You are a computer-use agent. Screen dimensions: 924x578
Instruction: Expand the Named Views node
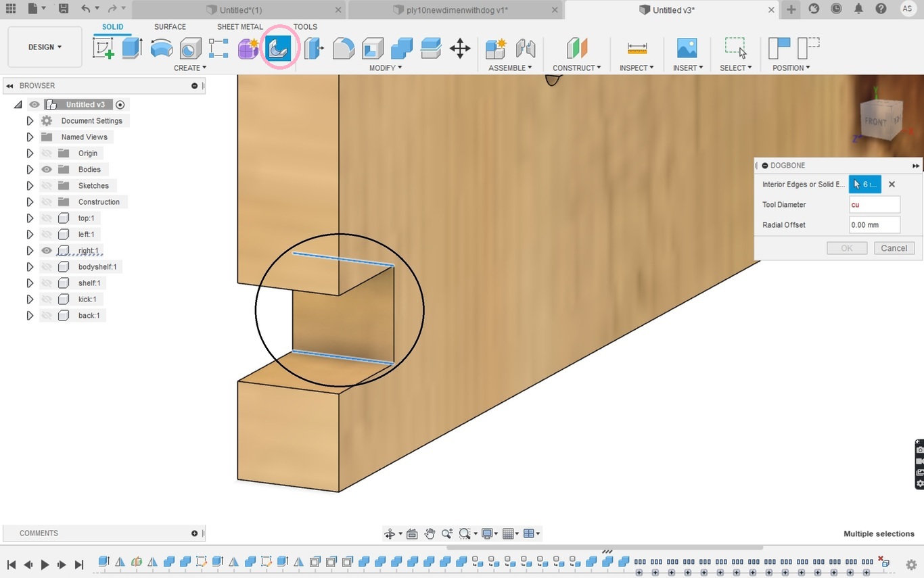tap(30, 137)
